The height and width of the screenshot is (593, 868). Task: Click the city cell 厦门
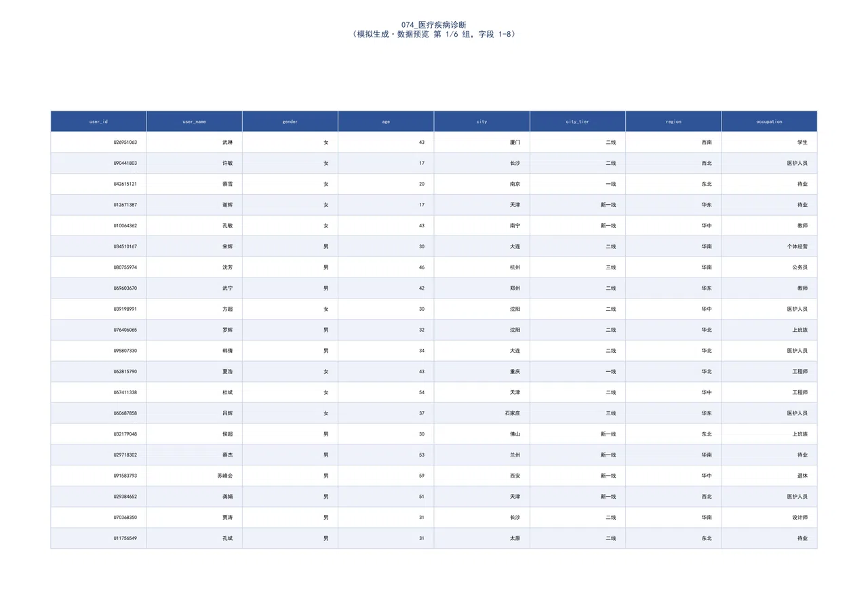click(x=481, y=142)
